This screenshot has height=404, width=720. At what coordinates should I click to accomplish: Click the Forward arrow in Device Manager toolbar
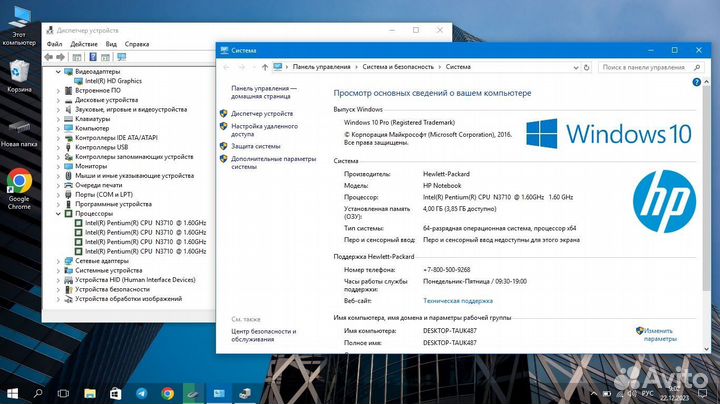[x=61, y=57]
